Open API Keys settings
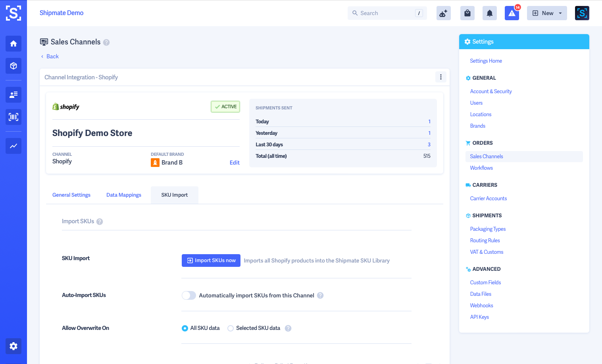This screenshot has height=364, width=602. 479,317
